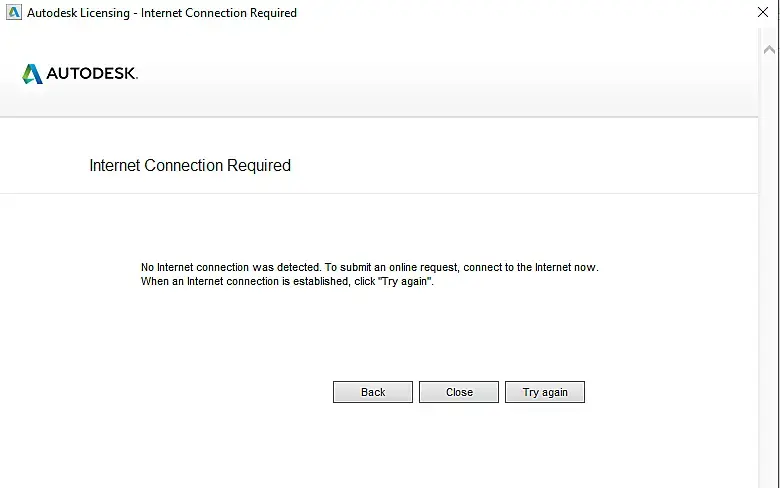780x488 pixels.
Task: Click the Autodesk Licensing title bar icon
Action: tap(13, 13)
